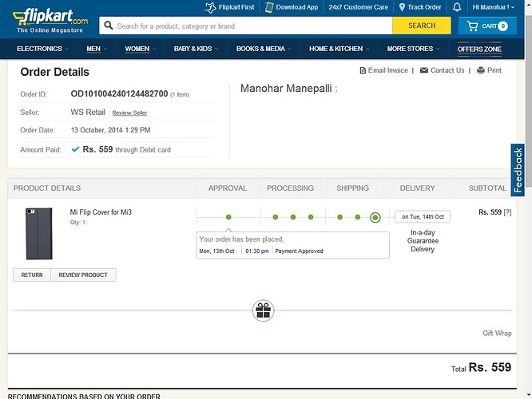Viewport: 532px width, 399px height.
Task: Click the Email Invoice document icon
Action: pyautogui.click(x=363, y=70)
